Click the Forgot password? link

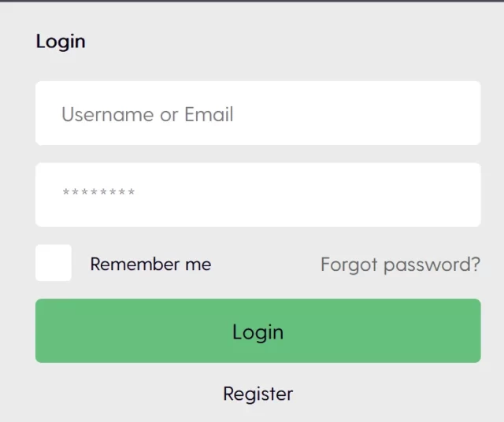coord(400,265)
